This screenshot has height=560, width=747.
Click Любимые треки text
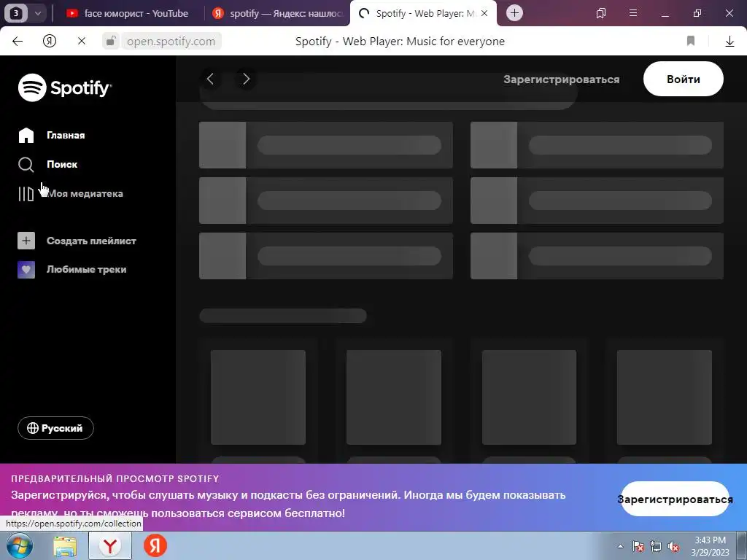pyautogui.click(x=87, y=270)
